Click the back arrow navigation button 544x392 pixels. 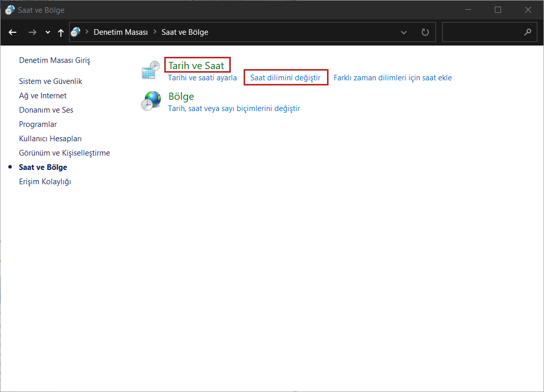click(13, 32)
